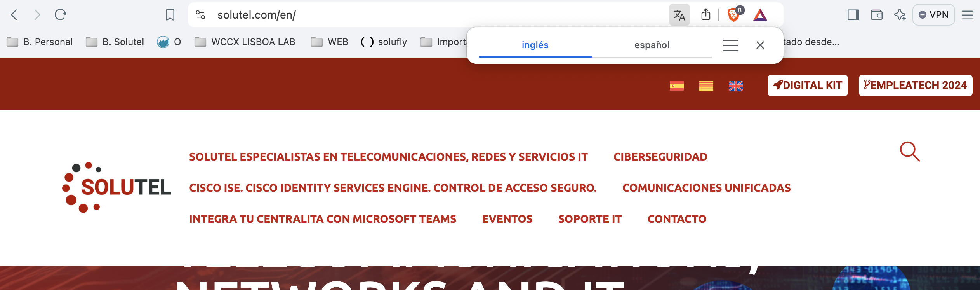Open Solutel Especialistas en Telecomunicaciones menu
The image size is (980, 290).
(388, 157)
